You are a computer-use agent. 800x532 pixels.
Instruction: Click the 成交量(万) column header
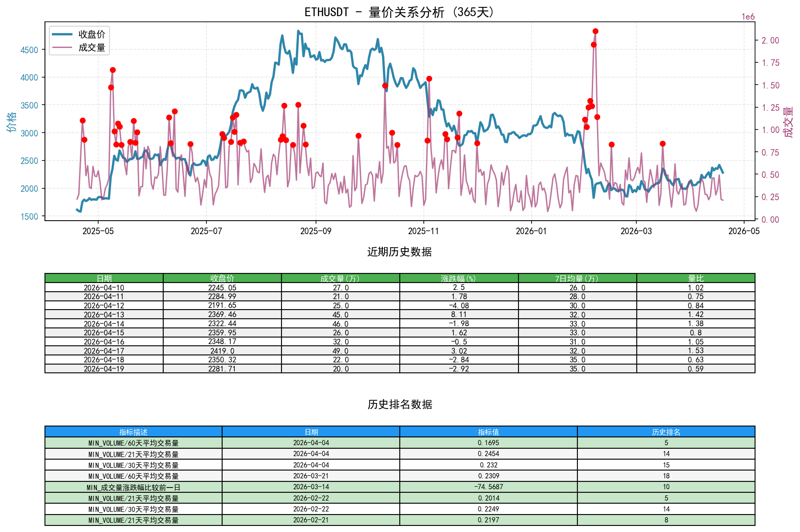coord(340,278)
